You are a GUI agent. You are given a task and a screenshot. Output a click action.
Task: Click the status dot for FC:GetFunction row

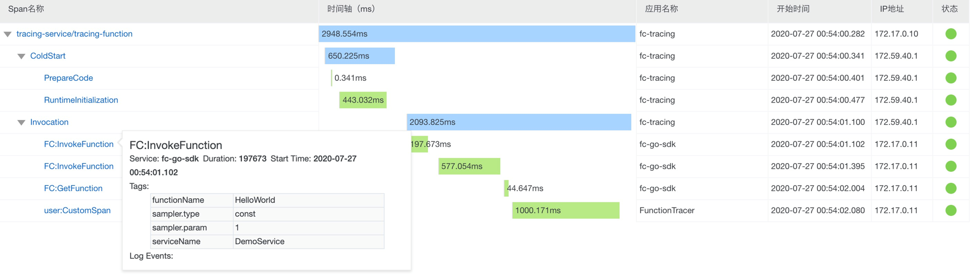950,188
